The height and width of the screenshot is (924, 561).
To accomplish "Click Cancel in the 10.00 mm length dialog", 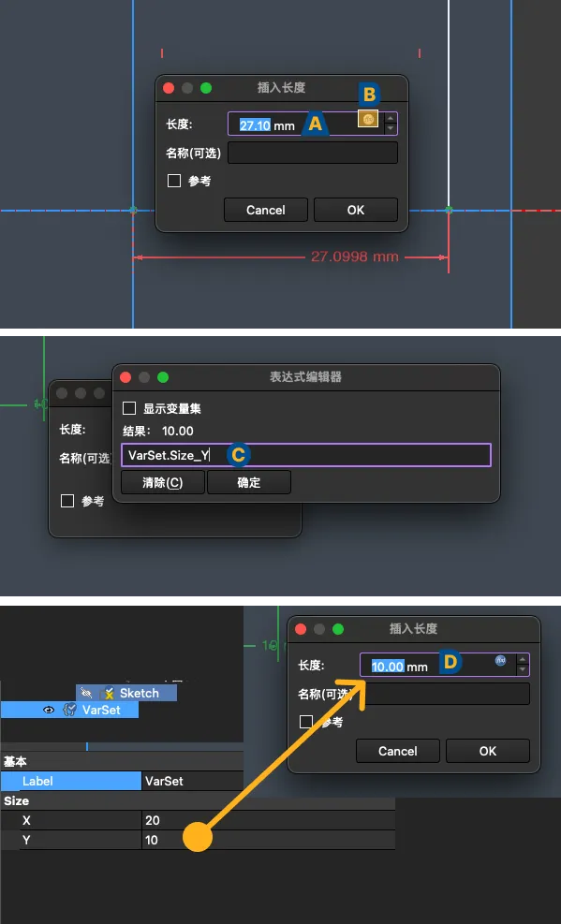I will coord(398,751).
